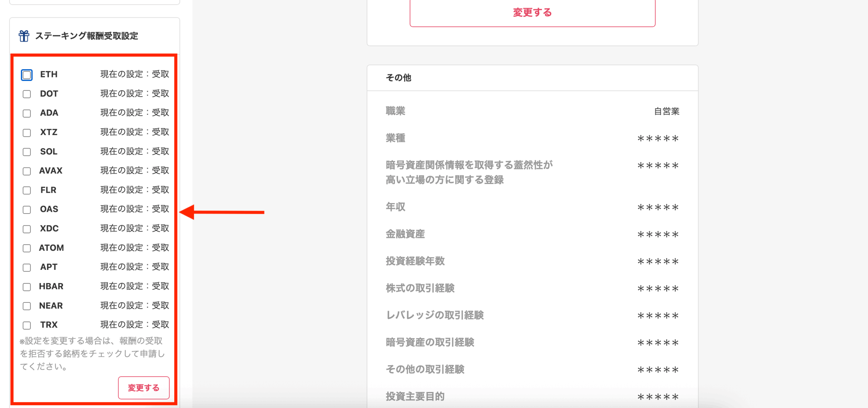Image resolution: width=868 pixels, height=408 pixels.
Task: Enable the ADA reward refusal checkbox
Action: tap(27, 113)
